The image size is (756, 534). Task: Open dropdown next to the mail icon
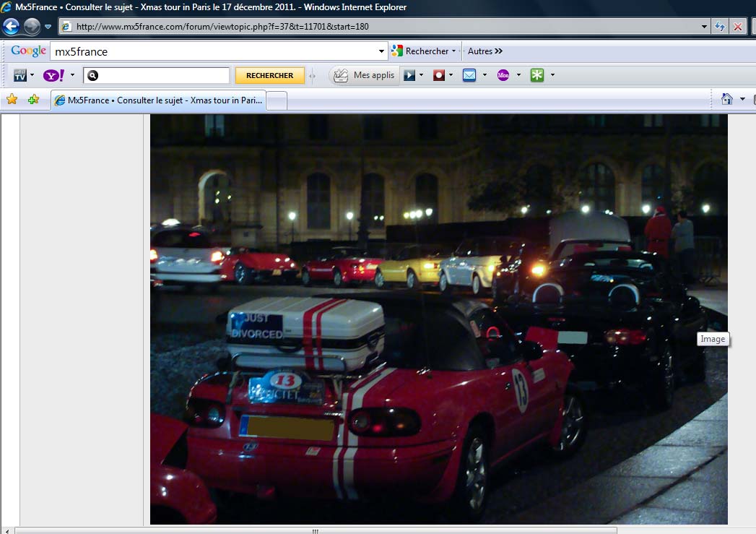(485, 74)
